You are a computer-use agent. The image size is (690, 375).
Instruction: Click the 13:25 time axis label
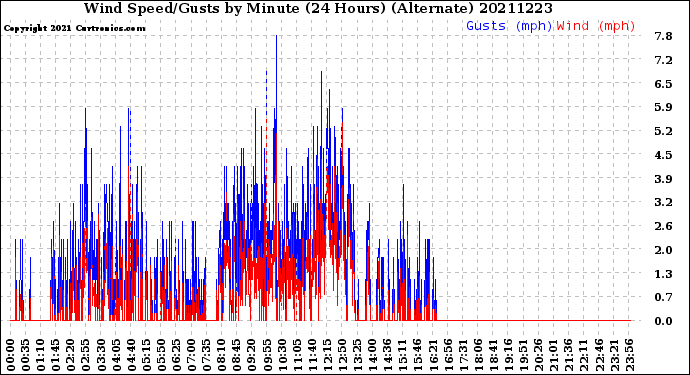358,355
